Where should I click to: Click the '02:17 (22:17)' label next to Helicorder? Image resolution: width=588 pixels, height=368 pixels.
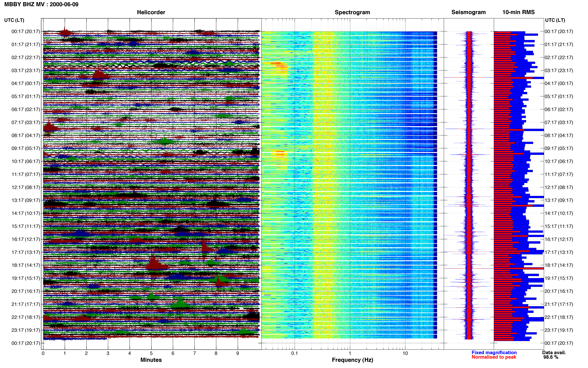click(x=26, y=57)
